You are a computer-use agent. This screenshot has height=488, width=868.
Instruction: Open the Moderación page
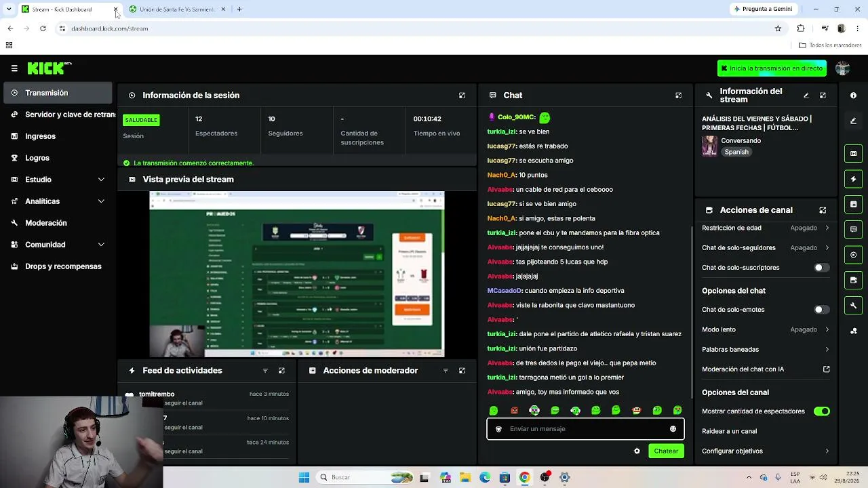tap(58, 223)
